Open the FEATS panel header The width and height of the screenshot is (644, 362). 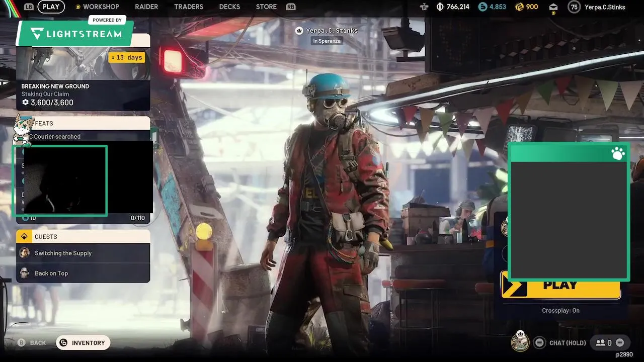83,123
